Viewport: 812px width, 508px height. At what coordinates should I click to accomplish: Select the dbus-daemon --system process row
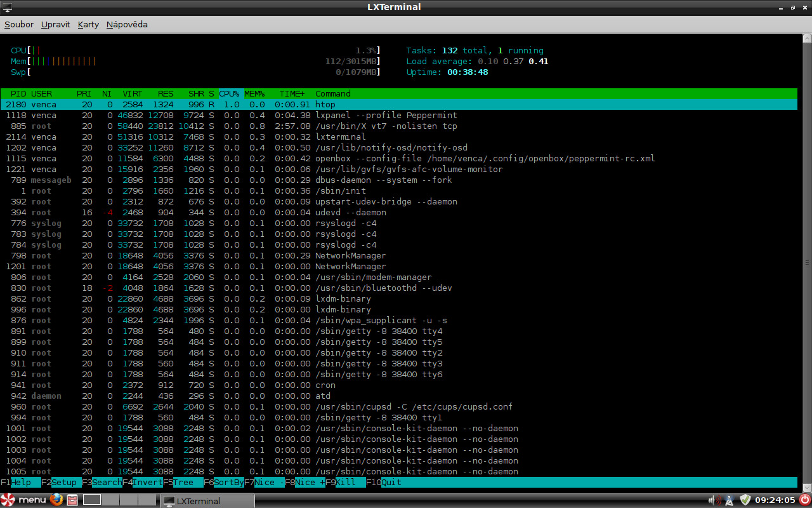pyautogui.click(x=398, y=180)
